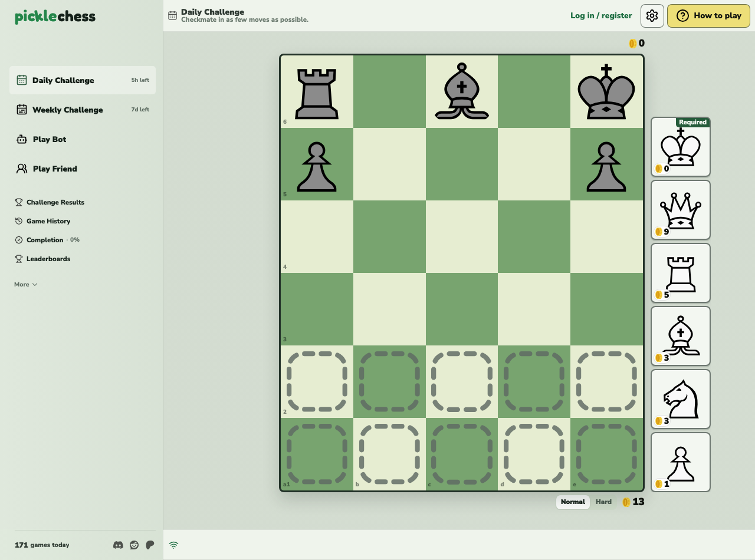Screen dimensions: 755x560
Task: Click the Patreon icon in the footer
Action: [x=150, y=545]
